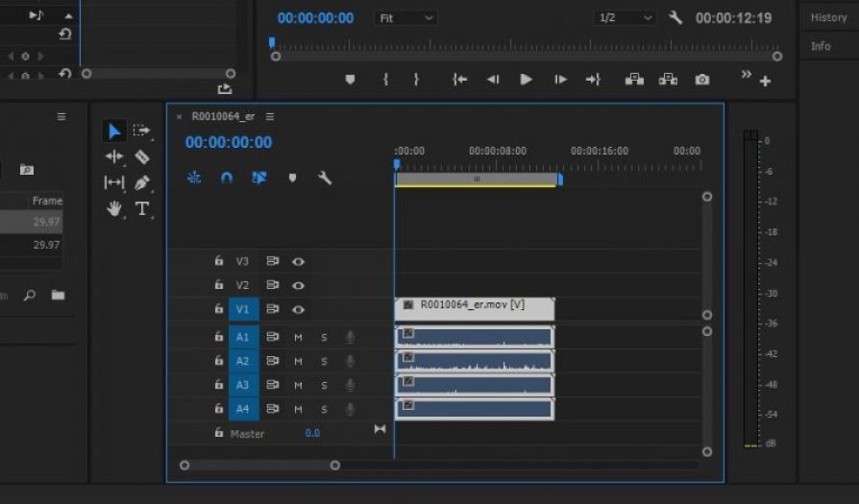This screenshot has height=504, width=859.
Task: Open the History panel tab
Action: [828, 17]
